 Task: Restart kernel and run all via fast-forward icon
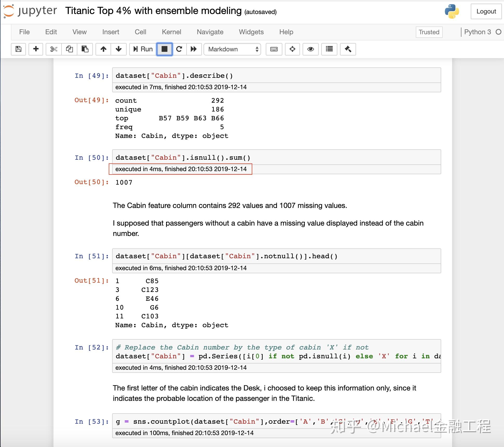click(x=194, y=49)
